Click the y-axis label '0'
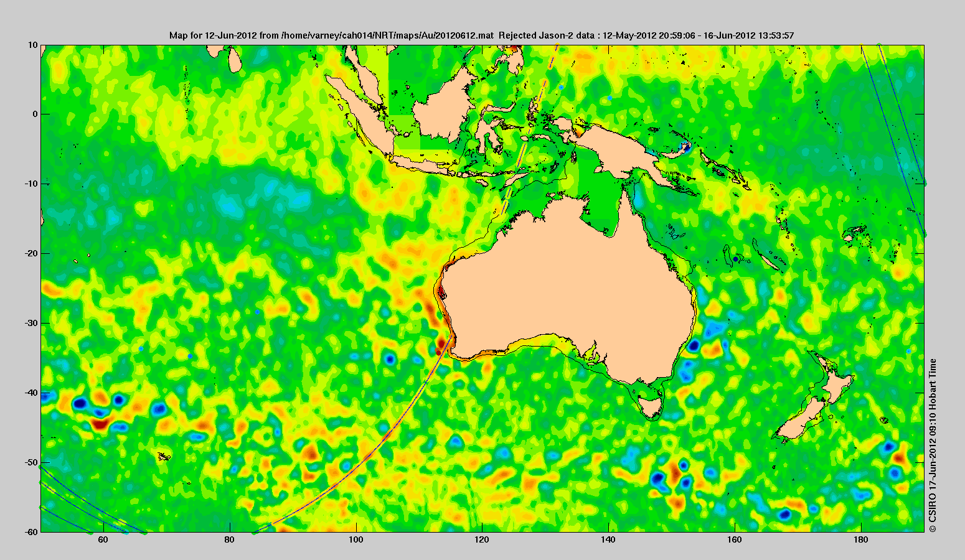This screenshot has width=965, height=560. click(x=35, y=114)
